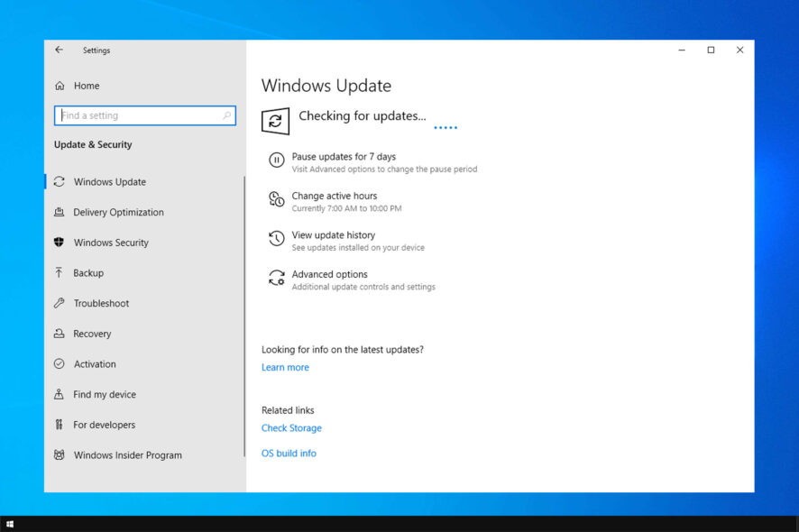Open Delivery Optimization page
The image size is (799, 532).
click(118, 212)
